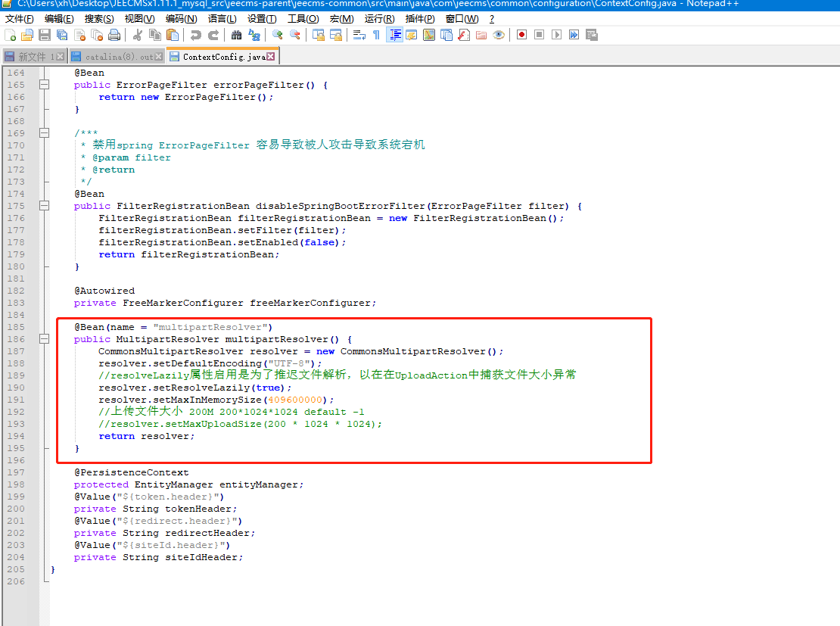This screenshot has height=626, width=840.
Task: Run macro multiple times icon
Action: tap(574, 35)
